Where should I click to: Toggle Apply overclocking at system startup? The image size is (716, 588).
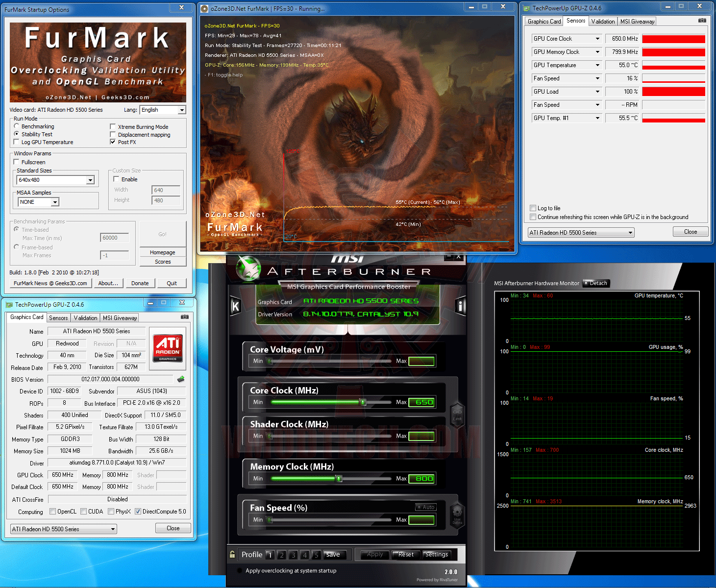240,570
